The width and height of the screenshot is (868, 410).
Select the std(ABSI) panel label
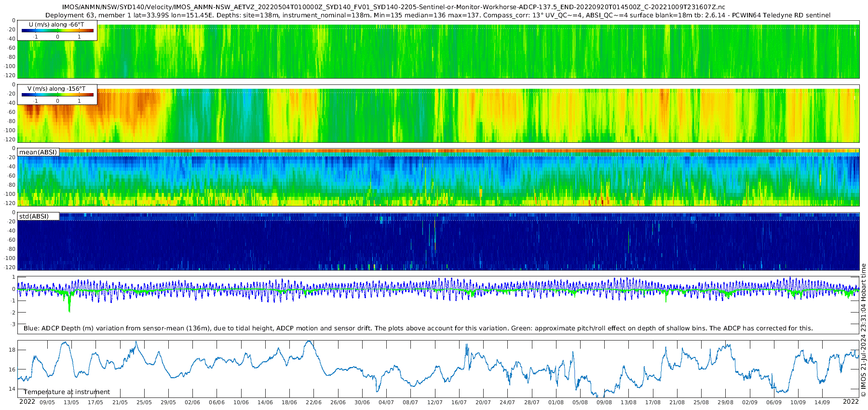(38, 217)
